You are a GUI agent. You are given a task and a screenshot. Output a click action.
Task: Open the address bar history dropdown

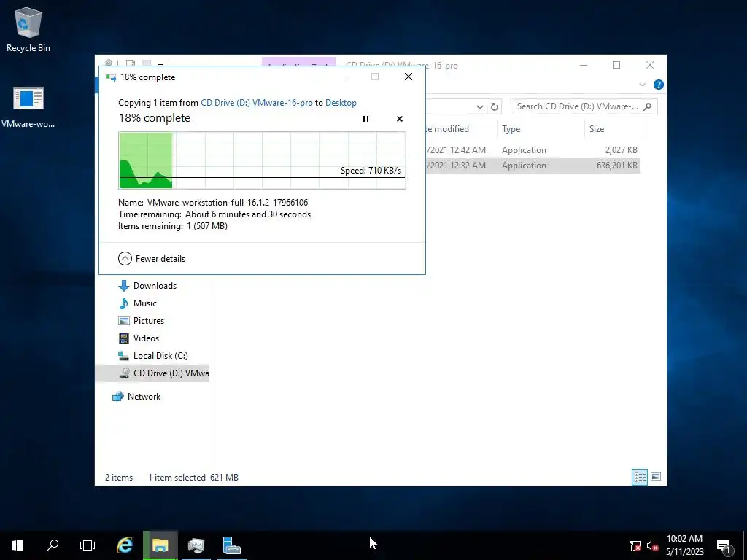tap(480, 107)
